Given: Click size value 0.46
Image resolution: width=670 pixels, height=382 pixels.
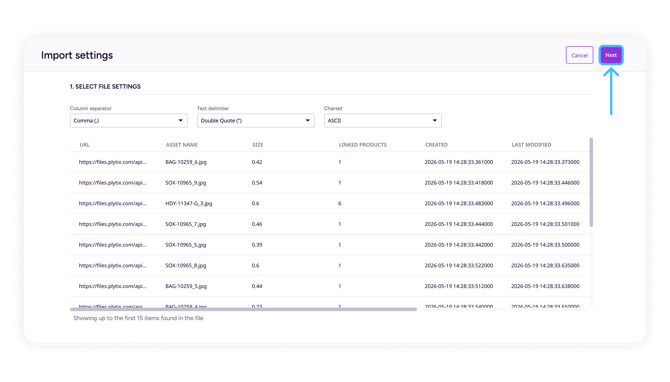Looking at the screenshot, I should pyautogui.click(x=257, y=224).
